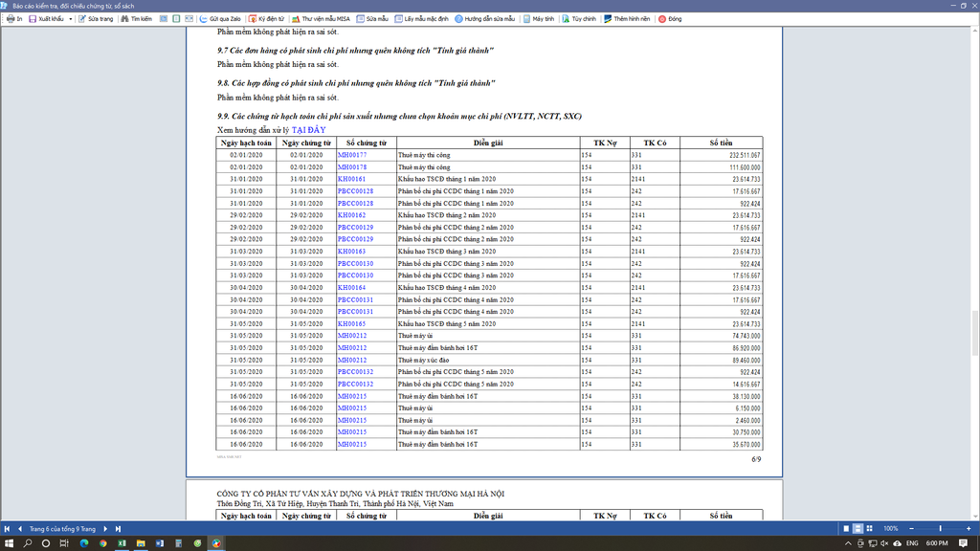Send report via Gửi qua Zalo

point(220,19)
